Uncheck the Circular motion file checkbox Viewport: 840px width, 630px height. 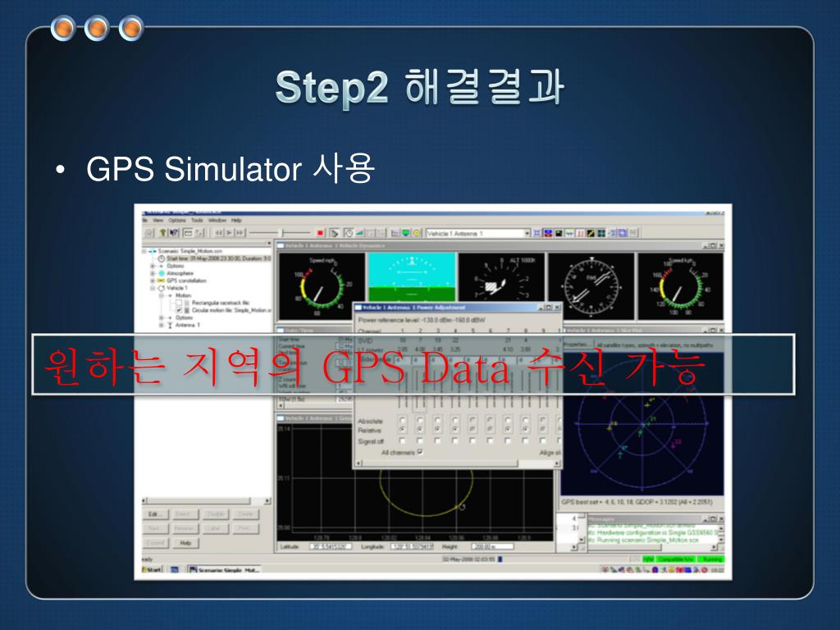(179, 310)
